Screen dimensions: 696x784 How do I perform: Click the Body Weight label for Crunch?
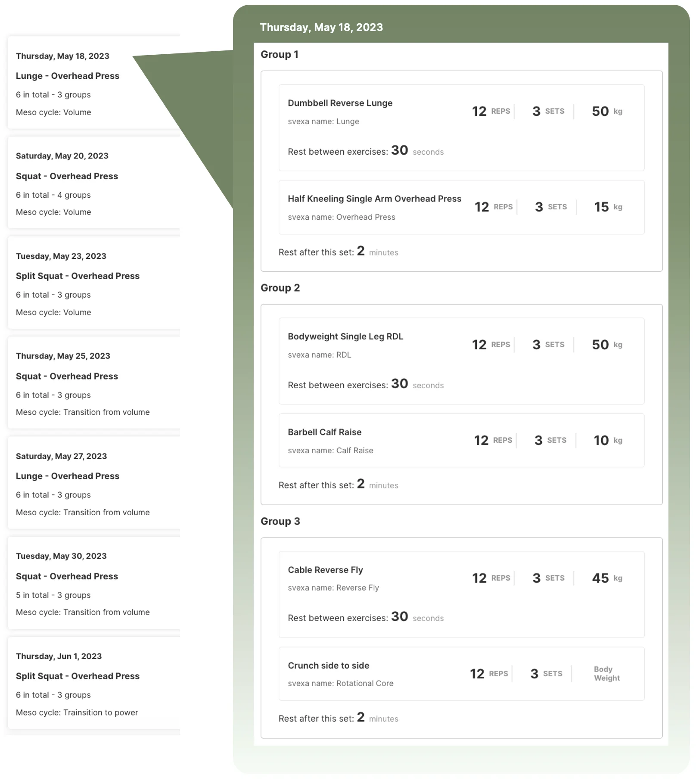606,674
